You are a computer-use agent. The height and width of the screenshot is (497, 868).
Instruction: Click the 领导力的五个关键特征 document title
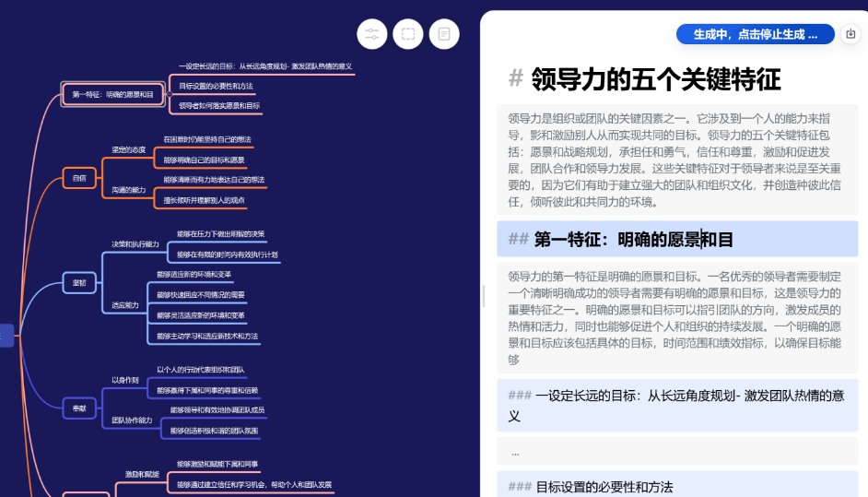pos(655,79)
